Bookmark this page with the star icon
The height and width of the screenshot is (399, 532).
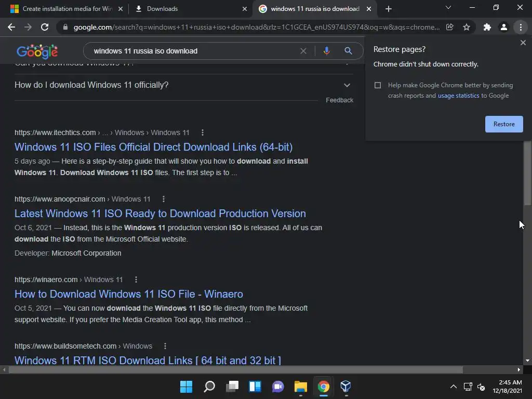[467, 27]
